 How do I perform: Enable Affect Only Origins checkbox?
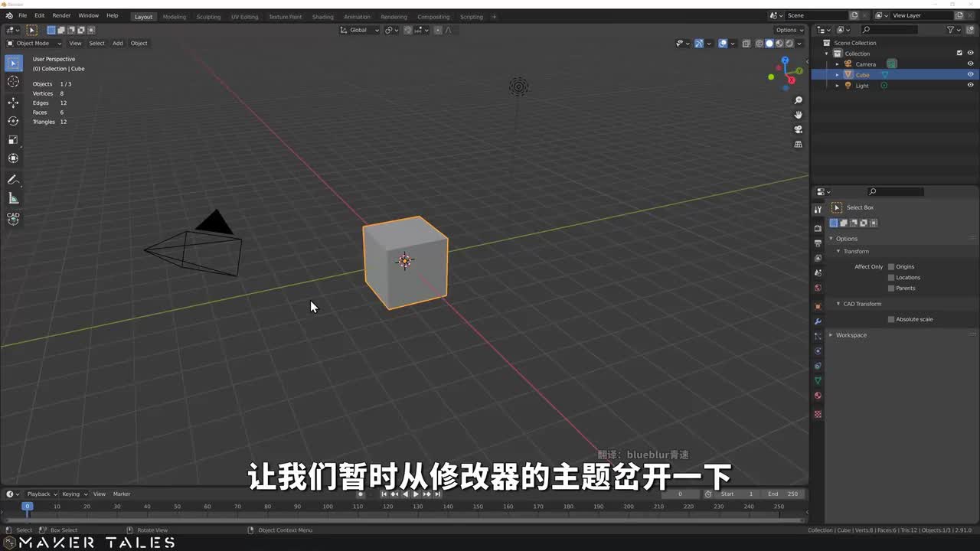tap(891, 267)
